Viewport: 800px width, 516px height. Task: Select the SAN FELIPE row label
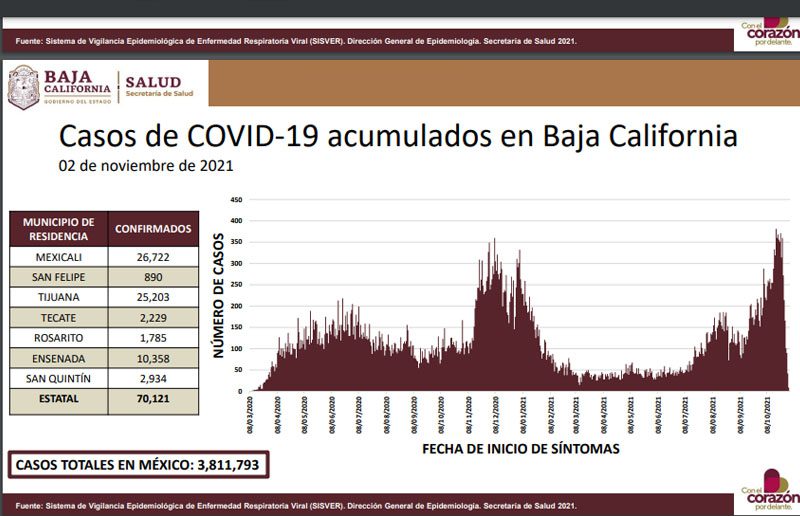tap(59, 277)
